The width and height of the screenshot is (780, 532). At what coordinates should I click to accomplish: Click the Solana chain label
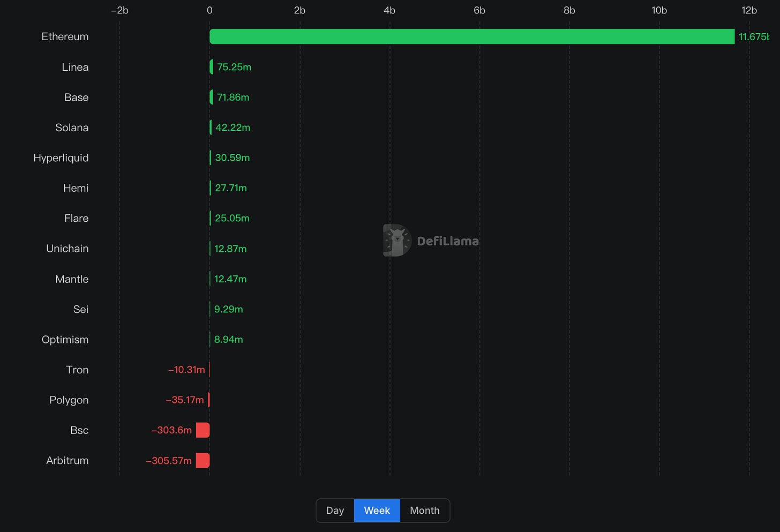(72, 128)
